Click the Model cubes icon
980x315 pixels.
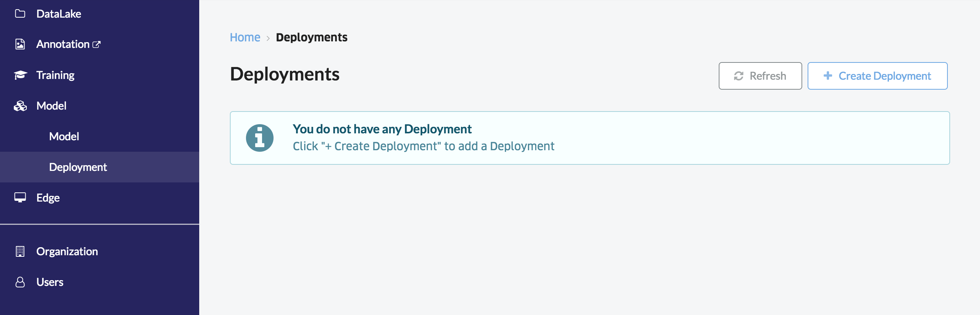point(20,106)
